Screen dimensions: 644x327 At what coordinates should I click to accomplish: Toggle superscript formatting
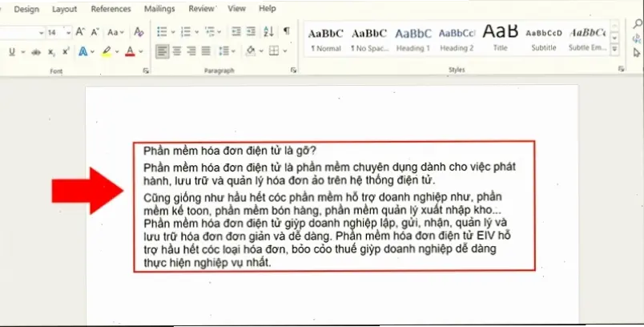coord(66,52)
